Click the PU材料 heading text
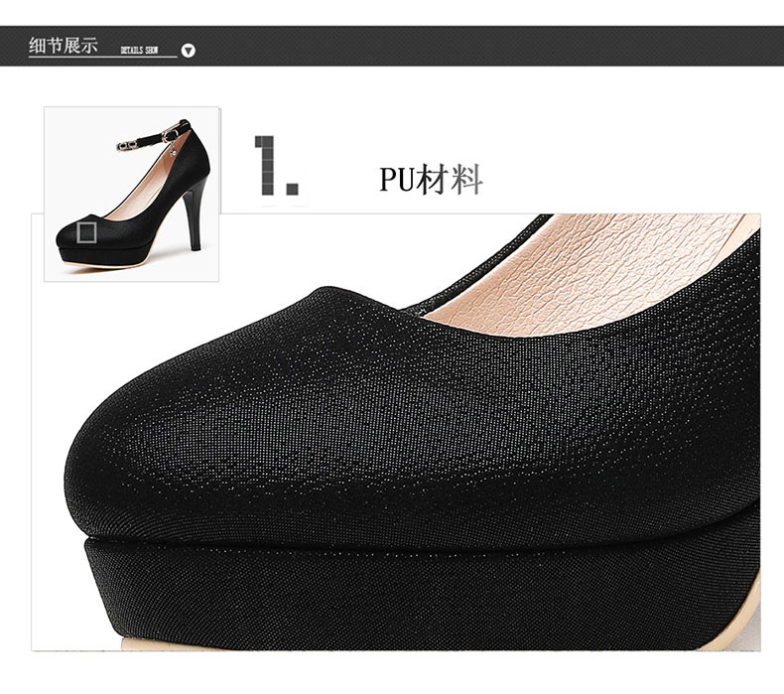 click(431, 179)
